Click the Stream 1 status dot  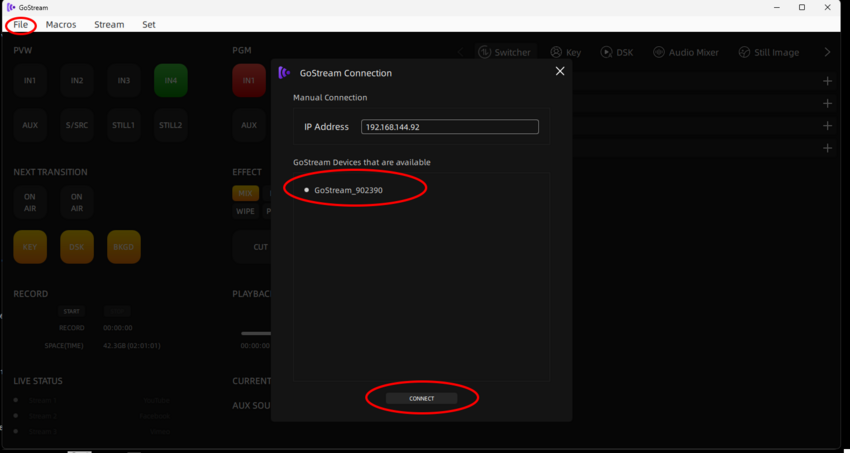pos(16,400)
